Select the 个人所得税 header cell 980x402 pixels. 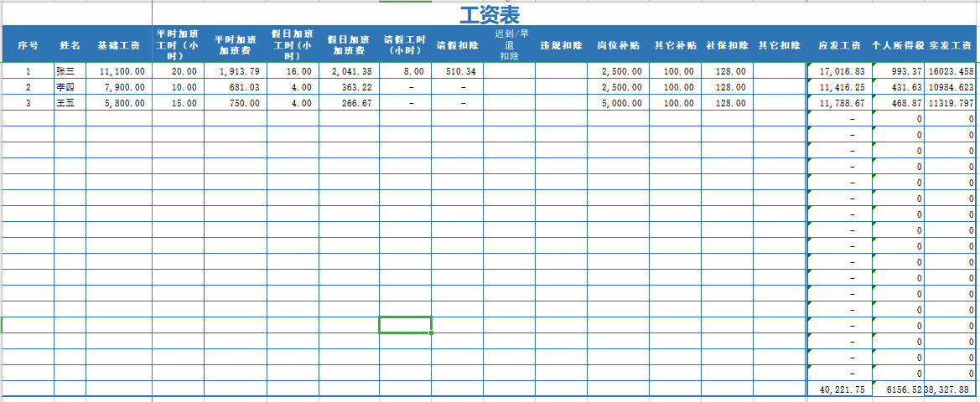[898, 45]
